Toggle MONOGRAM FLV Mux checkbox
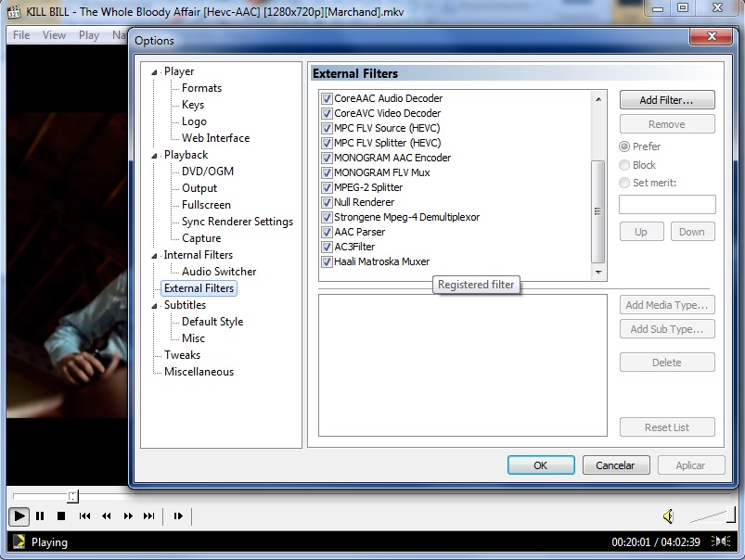The width and height of the screenshot is (745, 560). (327, 172)
